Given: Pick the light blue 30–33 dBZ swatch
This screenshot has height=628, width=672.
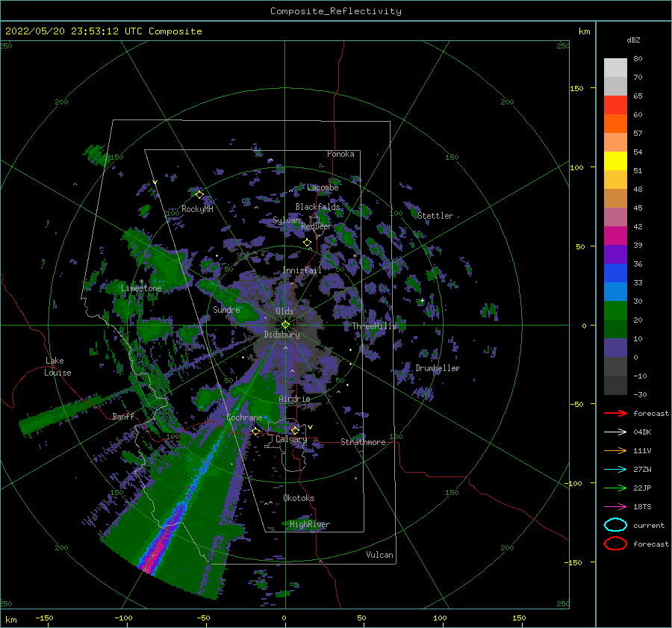Looking at the screenshot, I should [615, 291].
